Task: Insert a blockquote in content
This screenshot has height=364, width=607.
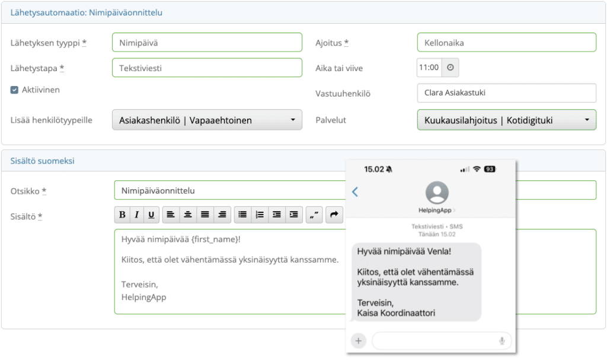Action: coord(314,215)
